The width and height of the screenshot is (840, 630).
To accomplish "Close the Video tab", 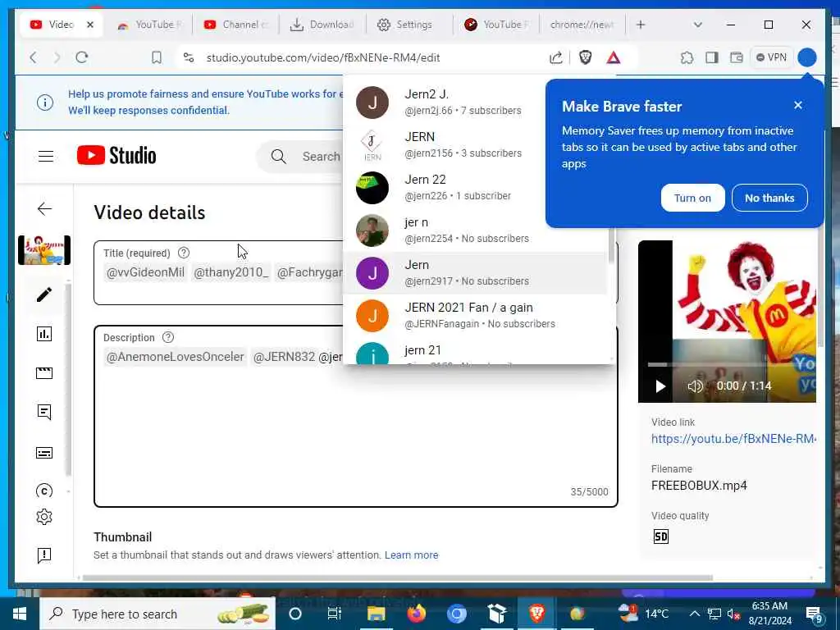I will pos(90,25).
